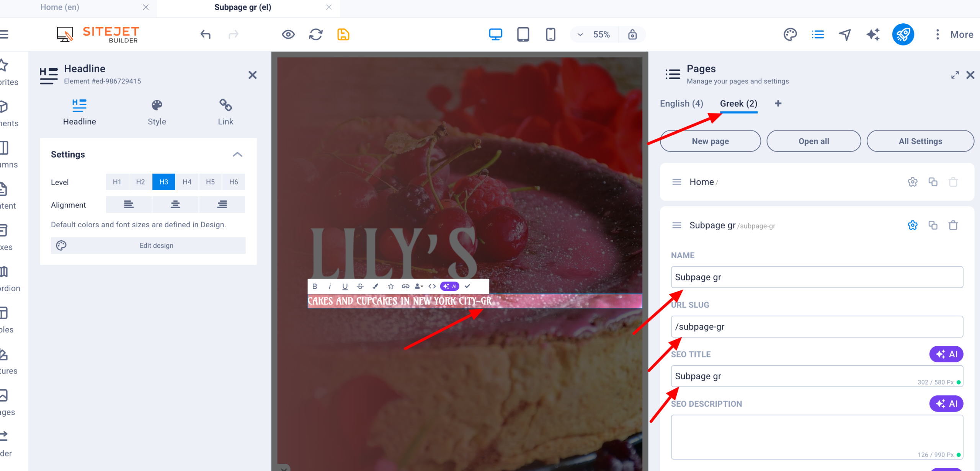Click the New page button
Image resolution: width=980 pixels, height=471 pixels.
(710, 141)
